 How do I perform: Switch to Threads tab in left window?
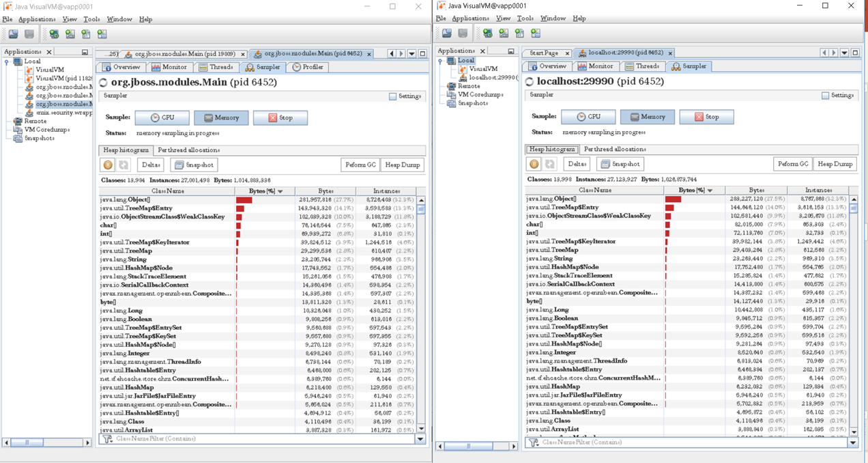pos(216,67)
